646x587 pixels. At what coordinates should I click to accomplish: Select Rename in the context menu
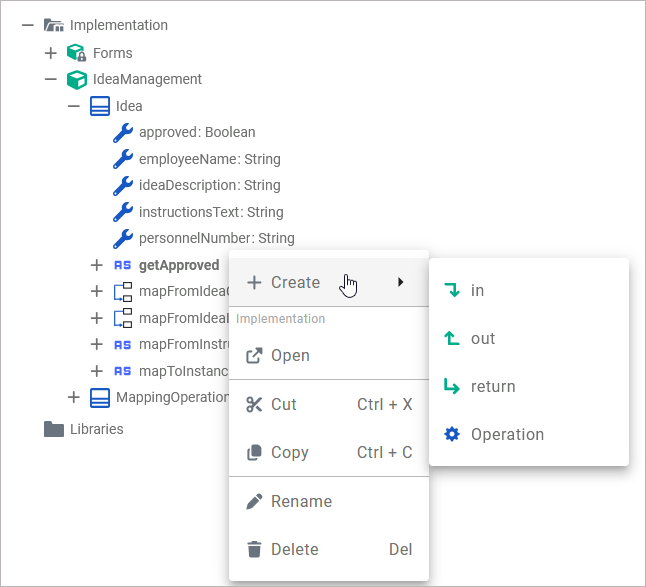tap(301, 501)
